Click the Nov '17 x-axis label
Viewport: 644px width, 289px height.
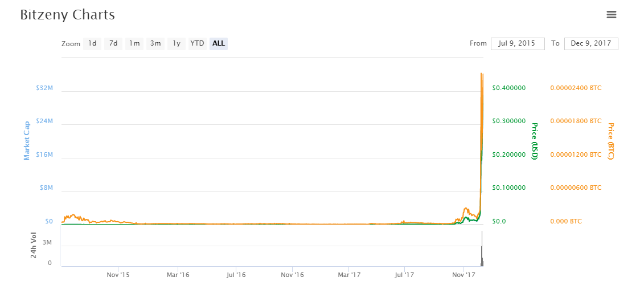point(463,275)
